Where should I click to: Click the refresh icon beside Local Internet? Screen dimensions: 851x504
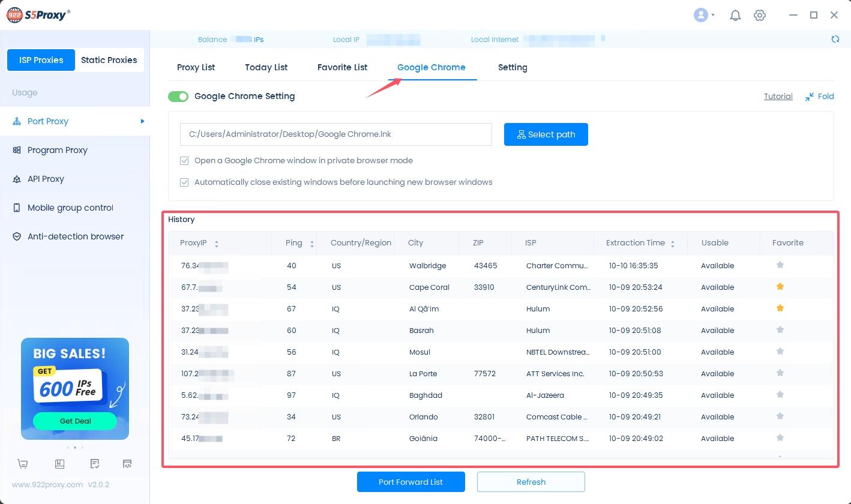point(835,40)
